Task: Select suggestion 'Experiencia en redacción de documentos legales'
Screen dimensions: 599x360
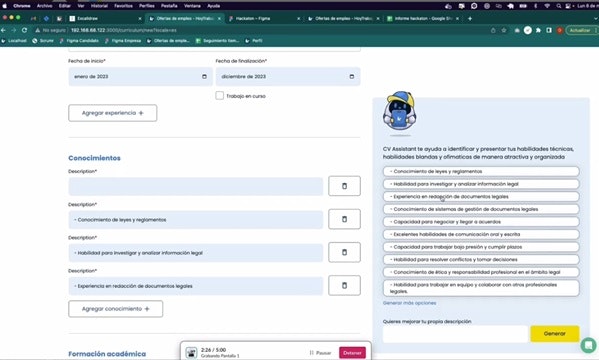Action: point(481,197)
